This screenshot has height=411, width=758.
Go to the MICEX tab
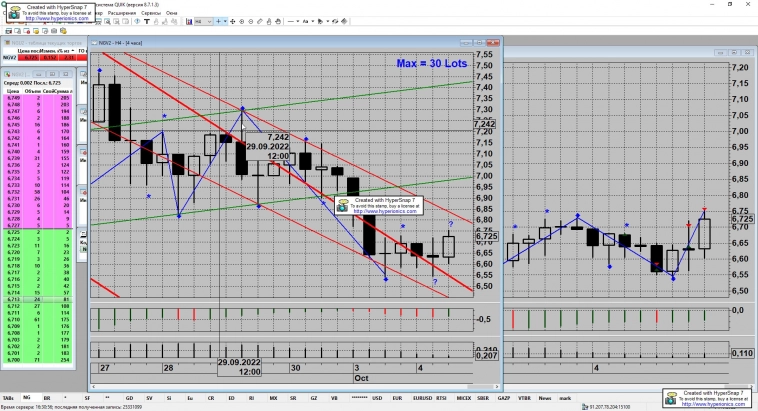(x=463, y=397)
